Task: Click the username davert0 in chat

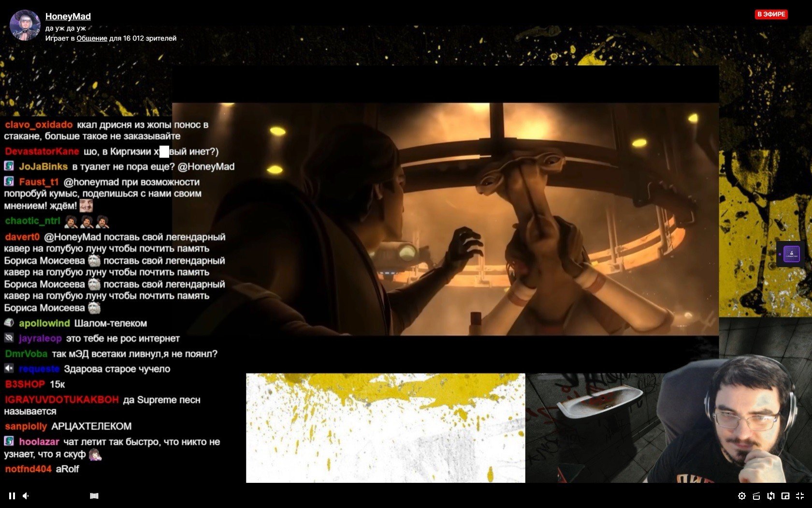Action: [x=22, y=237]
